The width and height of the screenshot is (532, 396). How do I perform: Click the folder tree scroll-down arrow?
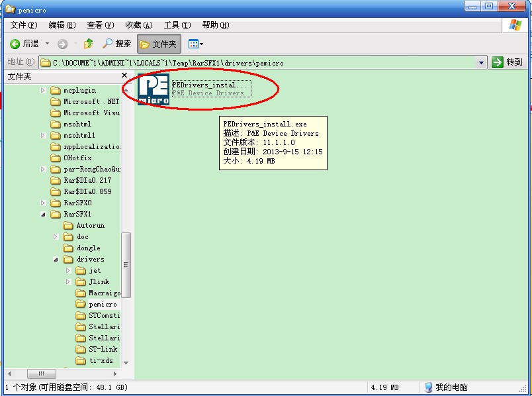pyautogui.click(x=126, y=363)
